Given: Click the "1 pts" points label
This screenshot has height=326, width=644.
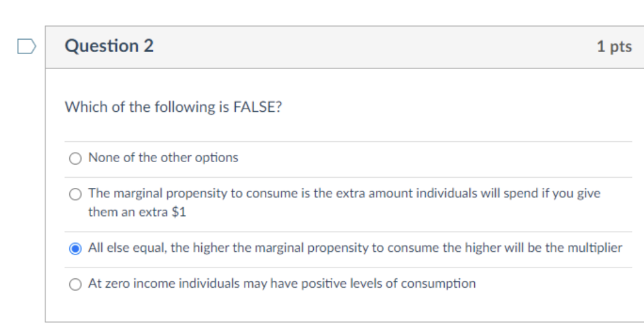Looking at the screenshot, I should click(614, 46).
